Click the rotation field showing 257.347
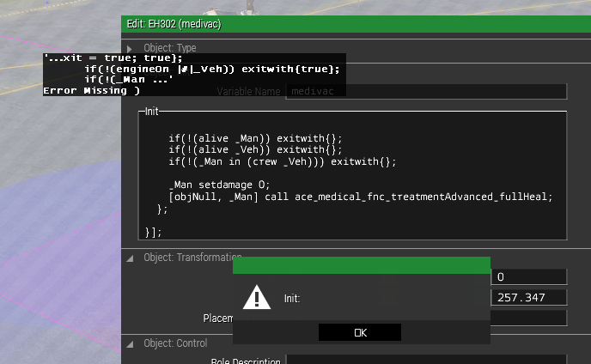 pyautogui.click(x=529, y=298)
